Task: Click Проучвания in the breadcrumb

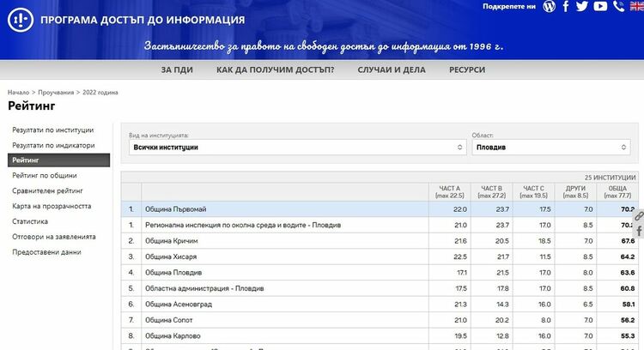Action: [x=56, y=93]
